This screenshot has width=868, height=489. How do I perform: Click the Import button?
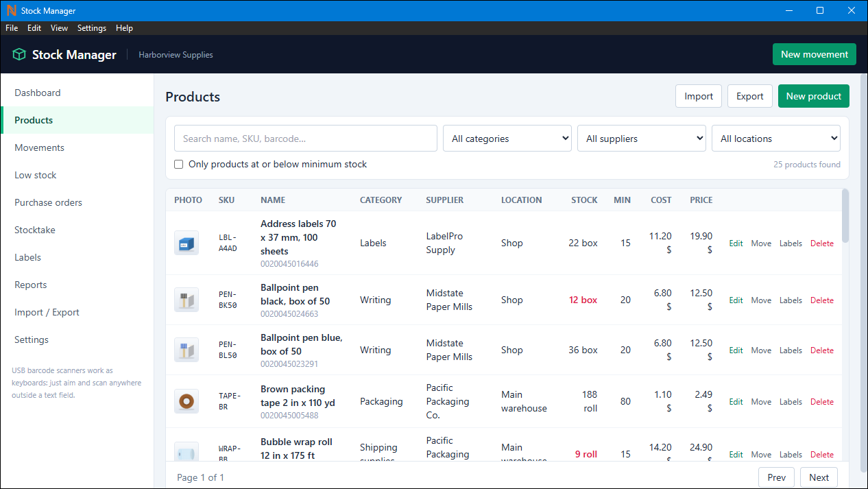(699, 96)
